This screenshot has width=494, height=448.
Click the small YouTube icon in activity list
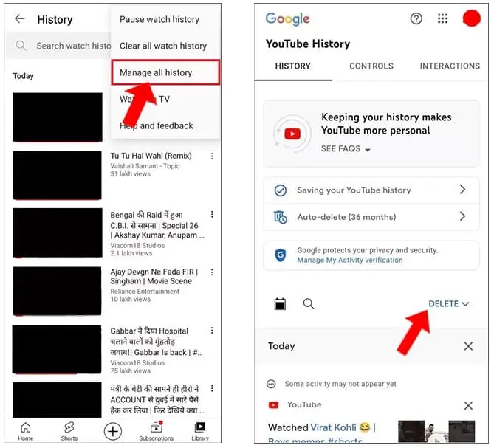coord(273,405)
